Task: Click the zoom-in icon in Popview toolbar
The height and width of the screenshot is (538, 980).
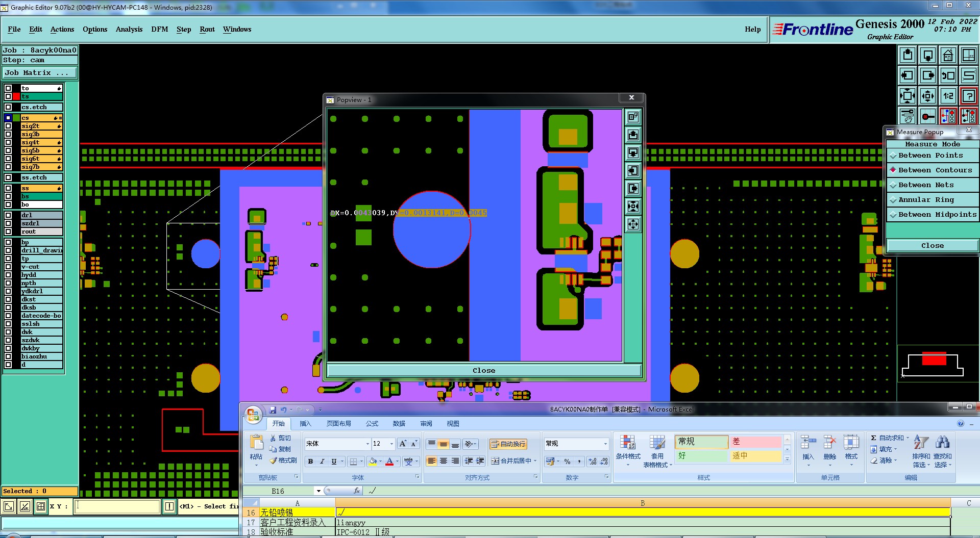Action: (x=633, y=207)
